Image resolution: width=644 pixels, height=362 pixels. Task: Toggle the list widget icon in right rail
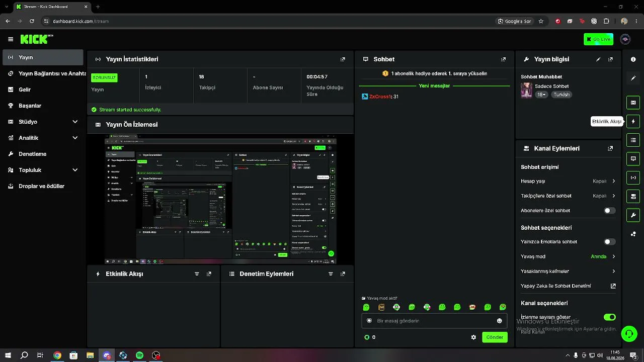pyautogui.click(x=633, y=140)
